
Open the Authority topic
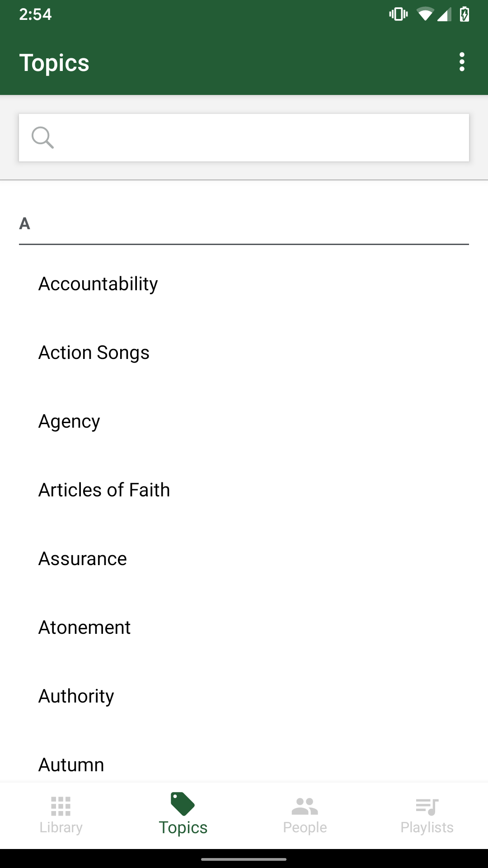[x=76, y=696]
